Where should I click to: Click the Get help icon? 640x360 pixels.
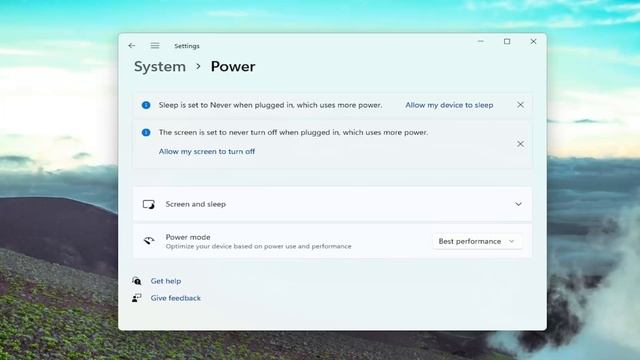[x=137, y=281]
